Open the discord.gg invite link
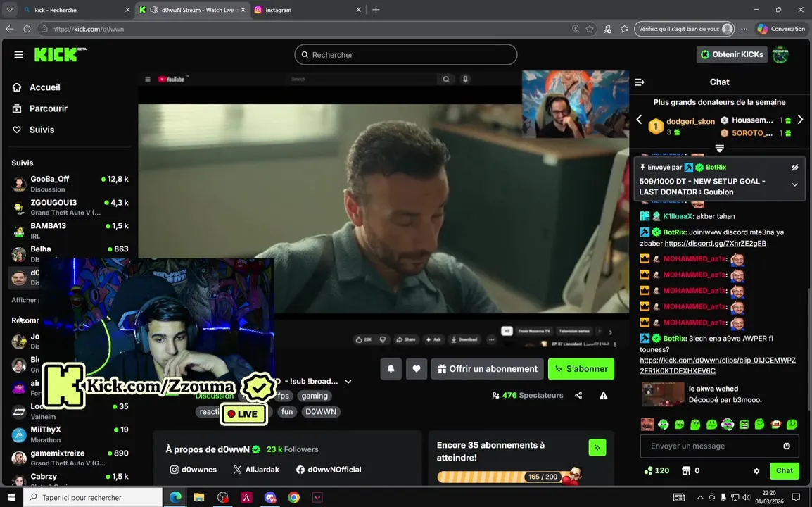Viewport: 812px width, 507px height. coord(715,243)
